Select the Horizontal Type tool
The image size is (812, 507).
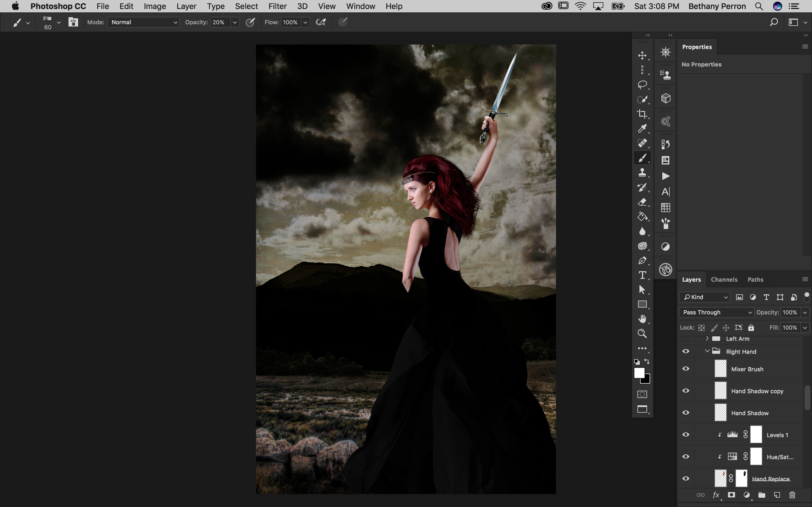coord(642,275)
